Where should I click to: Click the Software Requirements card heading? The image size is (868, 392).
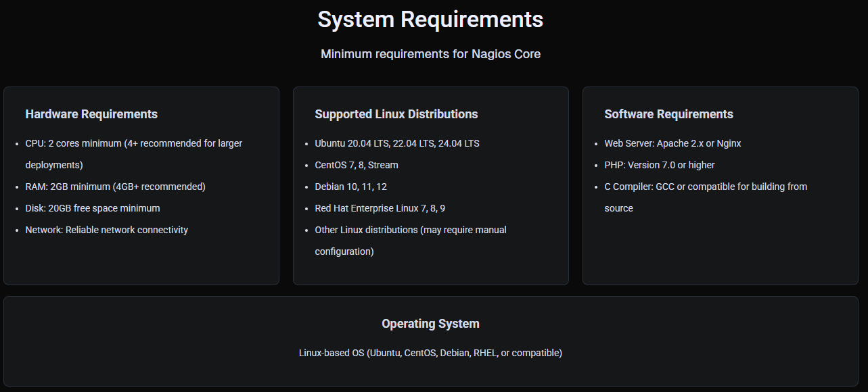(x=668, y=114)
